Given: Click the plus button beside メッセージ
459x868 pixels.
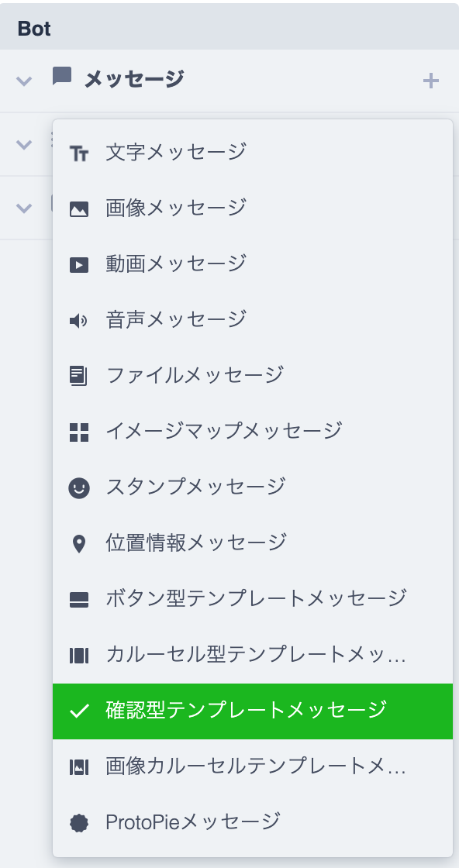Looking at the screenshot, I should (x=431, y=81).
